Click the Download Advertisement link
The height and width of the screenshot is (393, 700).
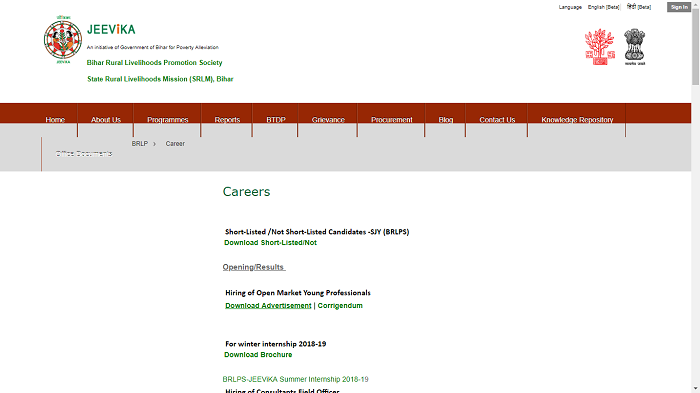coord(268,305)
